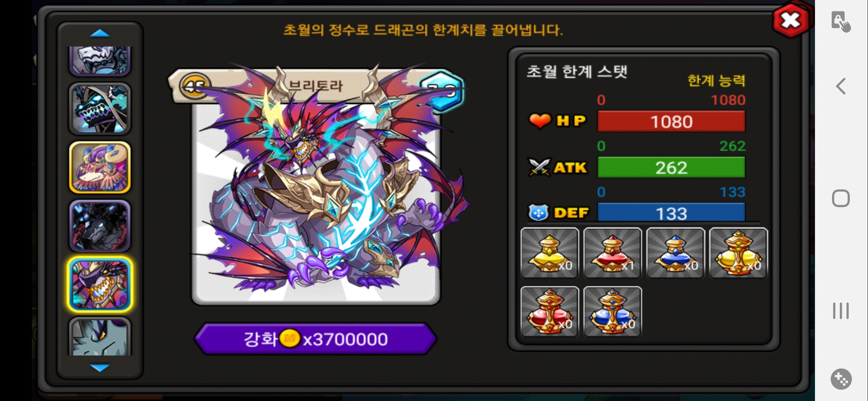Tap the red HP 1080 stat bar
The height and width of the screenshot is (401, 868).
tap(671, 121)
